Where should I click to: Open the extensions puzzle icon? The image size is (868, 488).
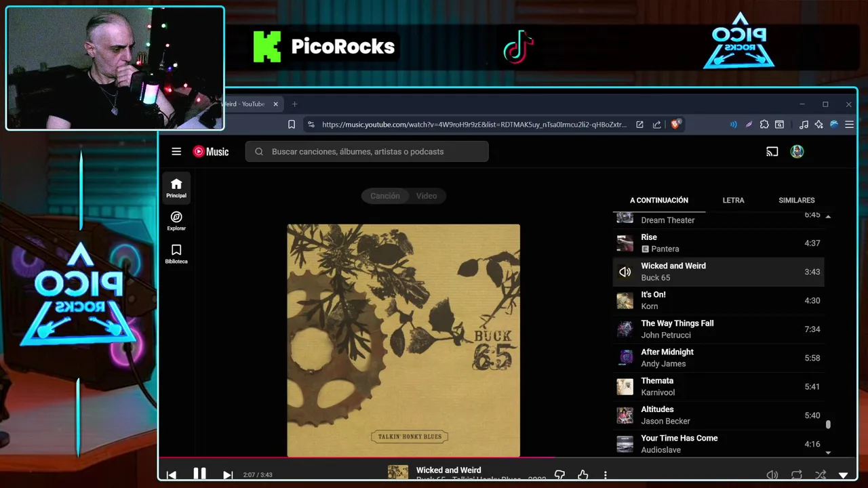(x=764, y=125)
